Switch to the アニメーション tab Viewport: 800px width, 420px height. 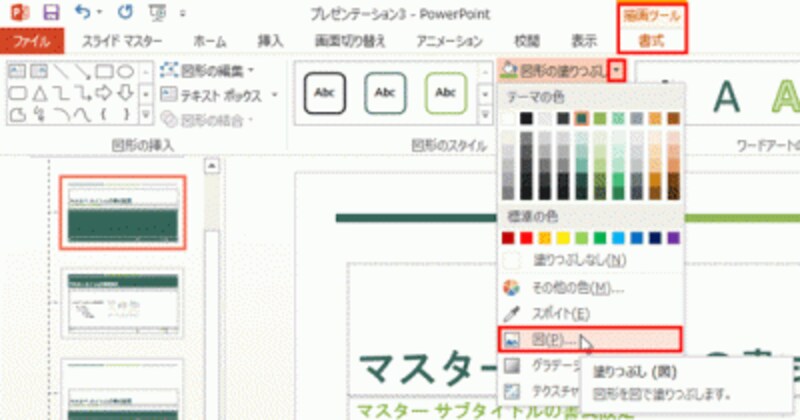tap(449, 41)
